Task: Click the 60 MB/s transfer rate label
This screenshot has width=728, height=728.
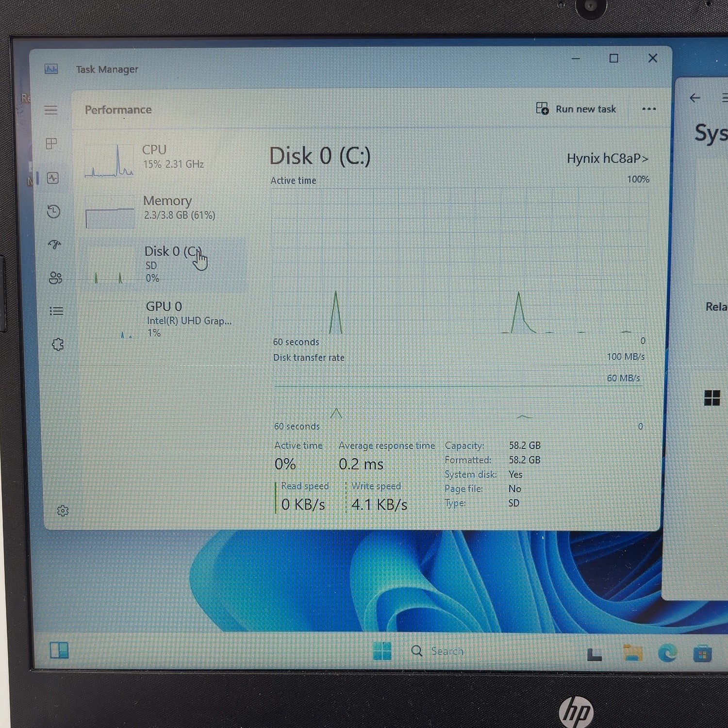Action: click(623, 378)
